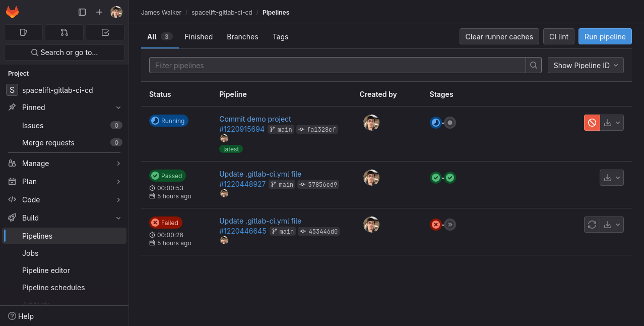
Task: Collapse the sidebar using the panel icon
Action: click(82, 12)
